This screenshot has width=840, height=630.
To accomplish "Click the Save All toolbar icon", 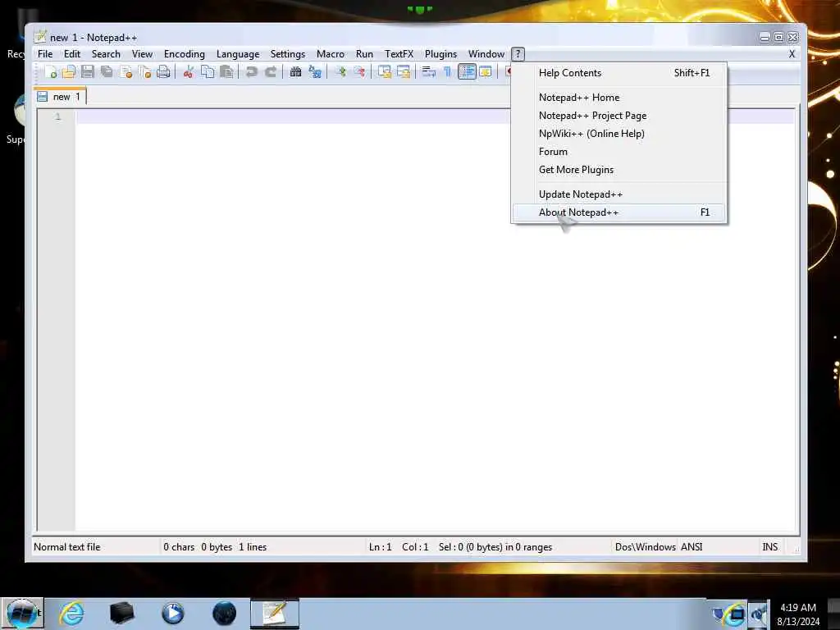I will tap(107, 72).
